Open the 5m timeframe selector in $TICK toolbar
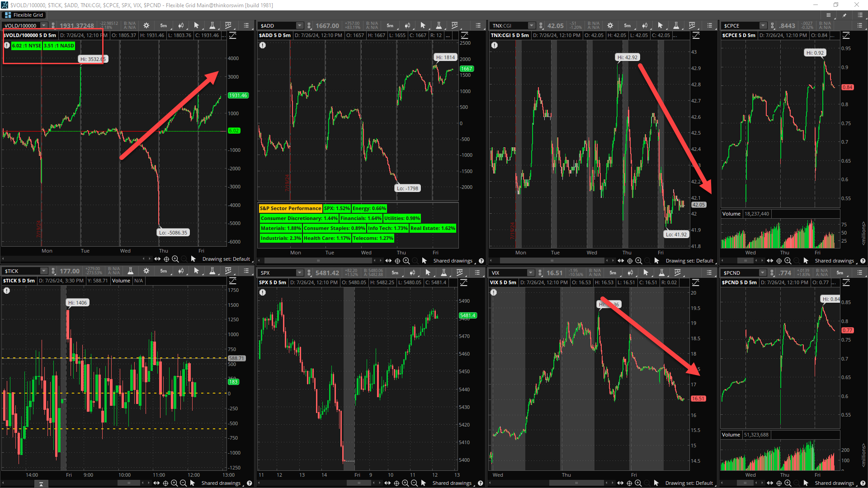868x488 pixels. coord(163,271)
